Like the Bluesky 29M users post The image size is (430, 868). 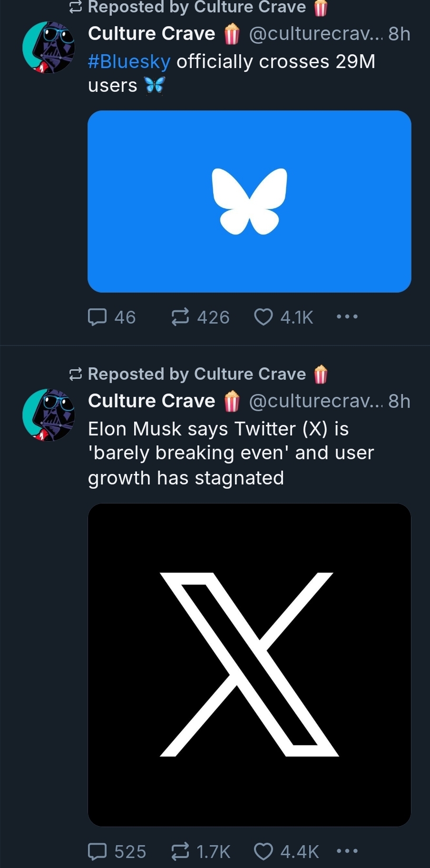(x=264, y=317)
